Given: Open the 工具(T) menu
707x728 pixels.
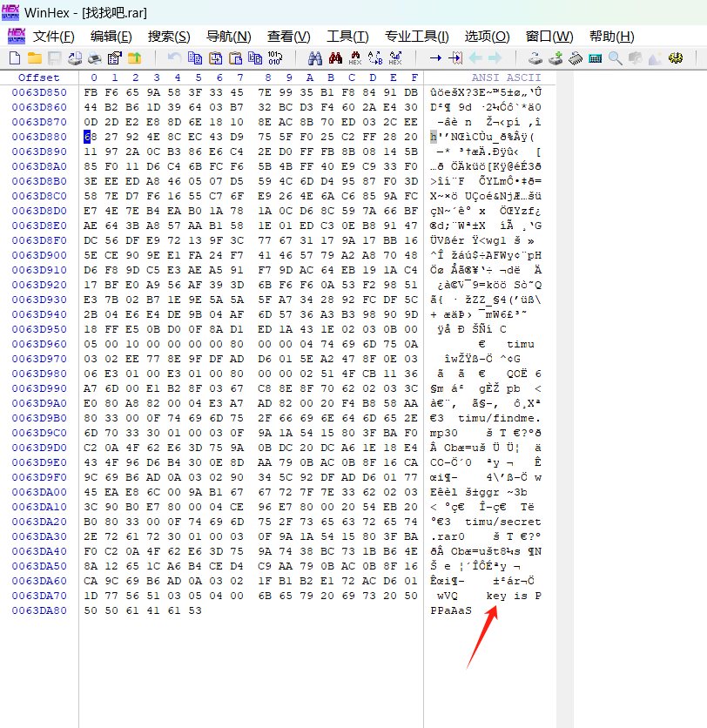Looking at the screenshot, I should [347, 37].
